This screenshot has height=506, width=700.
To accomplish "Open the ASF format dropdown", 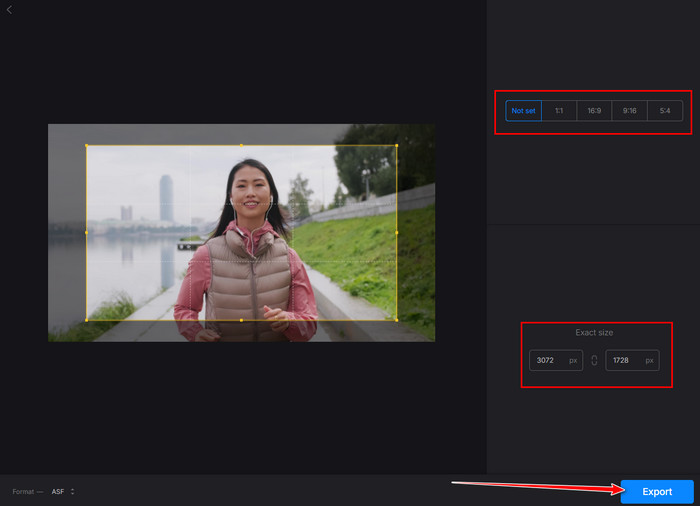I will coord(63,491).
